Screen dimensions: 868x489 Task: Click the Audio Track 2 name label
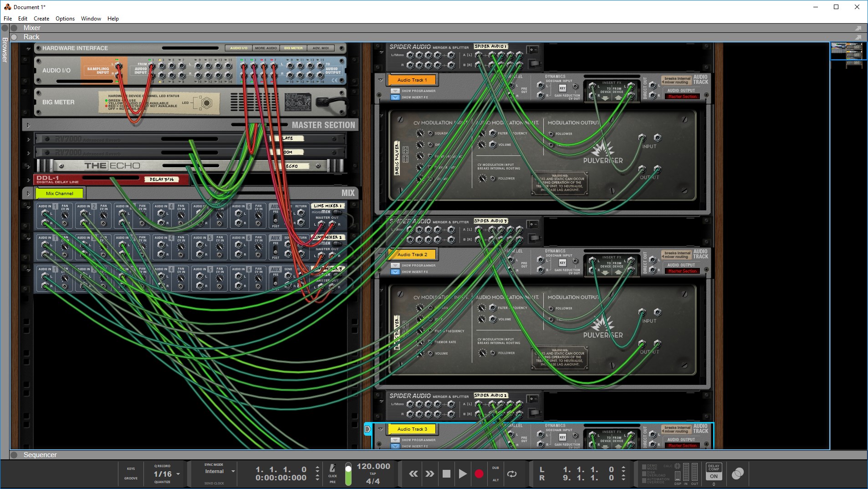click(412, 254)
